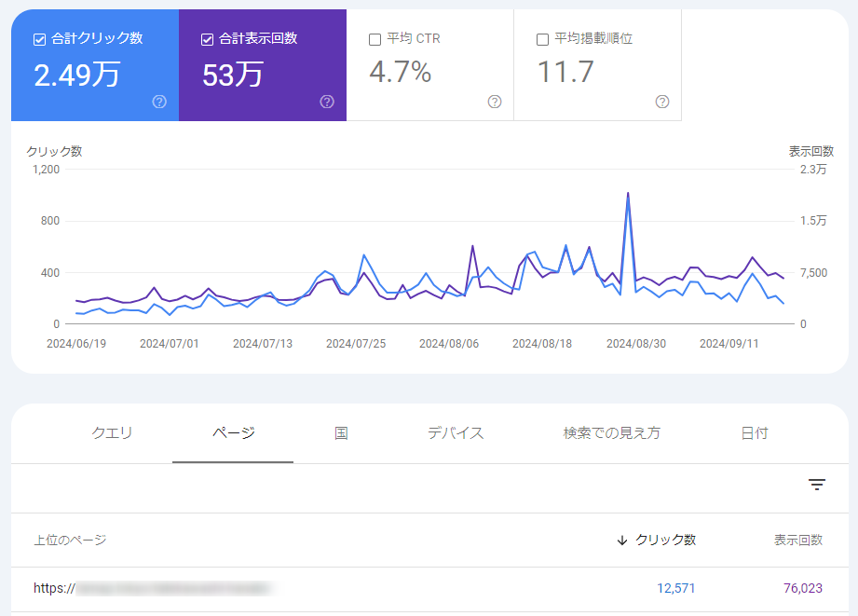
Task: Enable the 平均 CTR checkbox
Action: click(x=375, y=39)
